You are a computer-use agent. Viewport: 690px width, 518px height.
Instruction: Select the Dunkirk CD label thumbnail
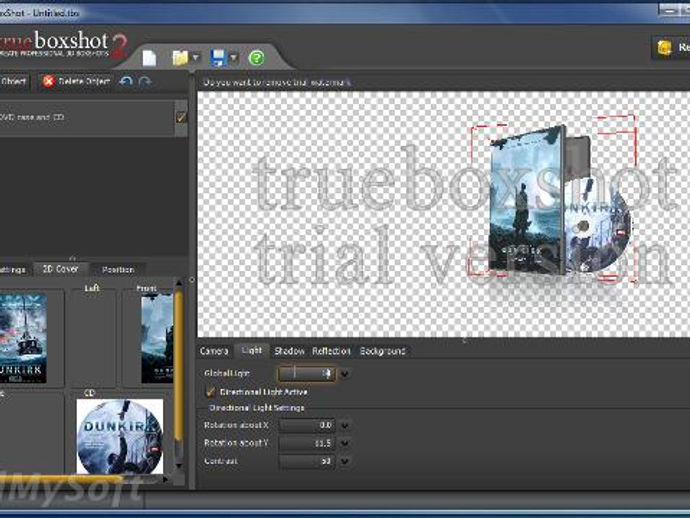tap(120, 436)
